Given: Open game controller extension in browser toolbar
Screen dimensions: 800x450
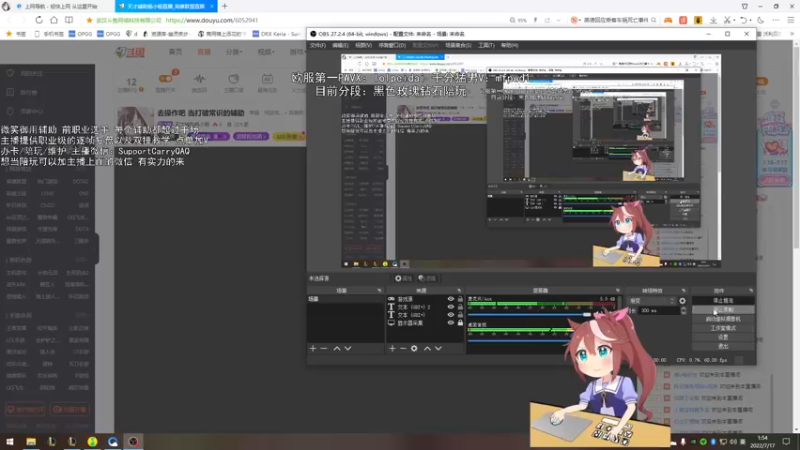Looking at the screenshot, I should (668, 20).
